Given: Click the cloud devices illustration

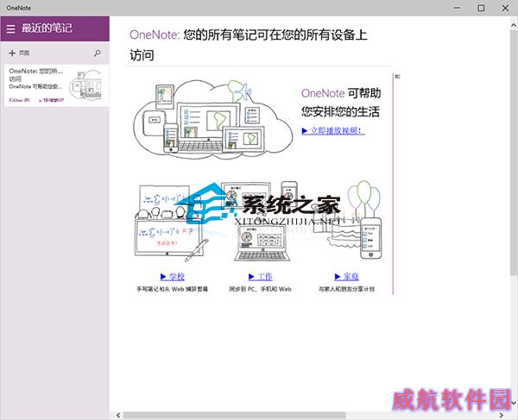Looking at the screenshot, I should point(212,119).
